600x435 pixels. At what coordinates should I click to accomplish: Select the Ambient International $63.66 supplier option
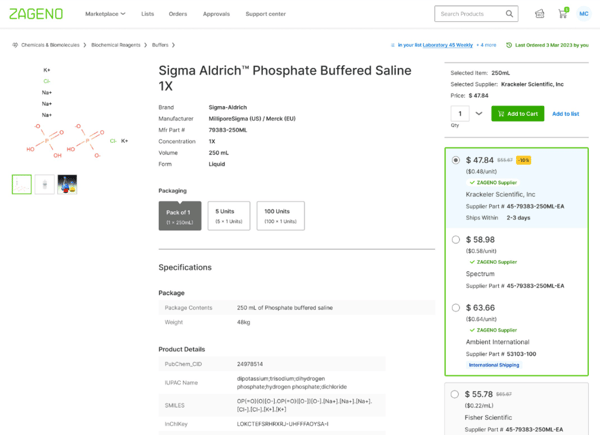coord(456,308)
